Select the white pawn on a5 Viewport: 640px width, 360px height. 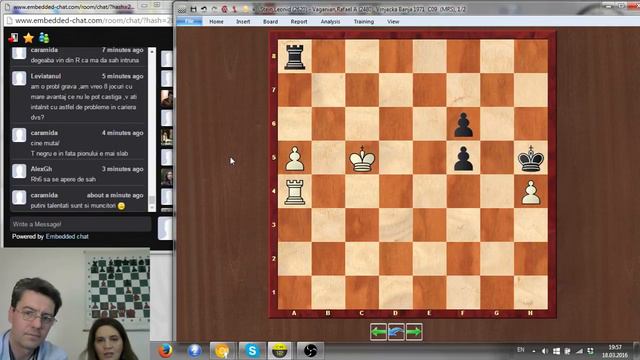tap(294, 158)
